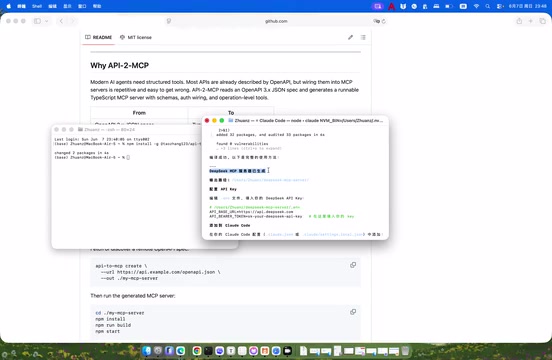Click the github.com address bar
Screen dimensions: 552x360
coord(276,21)
